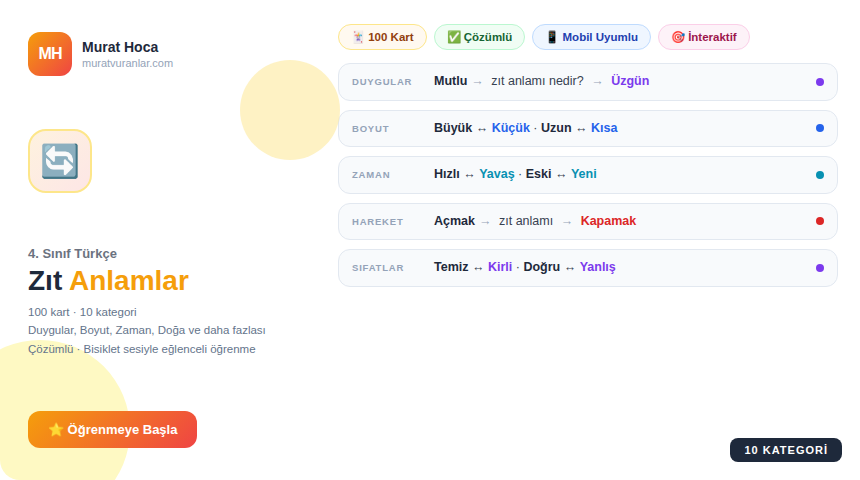Click 'Duygular, Boyut, Zaman, Doğa ve daha fazlası' line
This screenshot has height=480, width=860.
(x=146, y=330)
